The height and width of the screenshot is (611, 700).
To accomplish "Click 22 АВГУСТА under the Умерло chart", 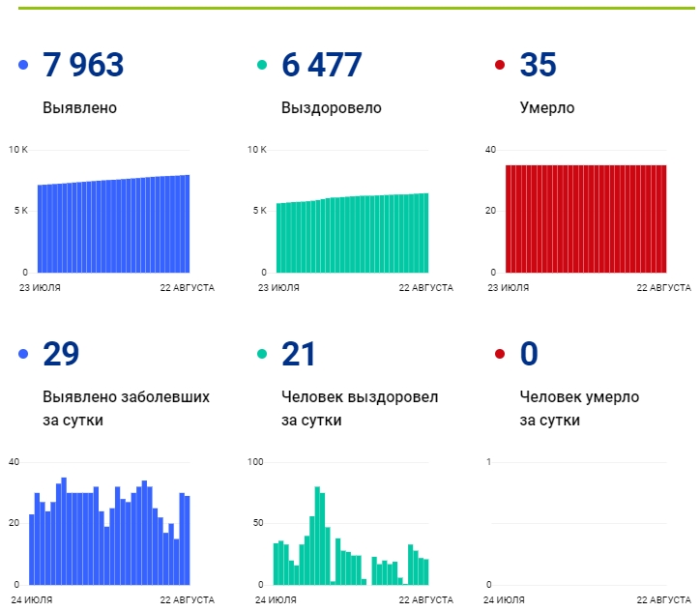I will (x=664, y=288).
